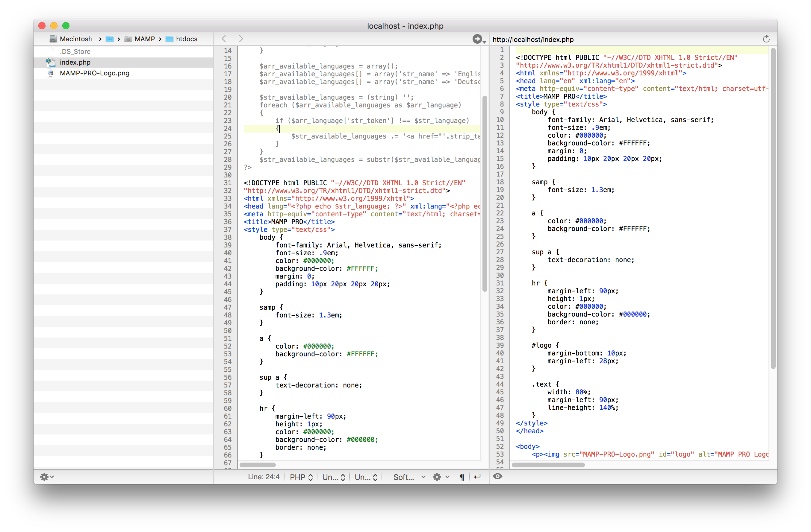Click '.text {' in preview source
This screenshot has width=811, height=532.
[x=545, y=384]
